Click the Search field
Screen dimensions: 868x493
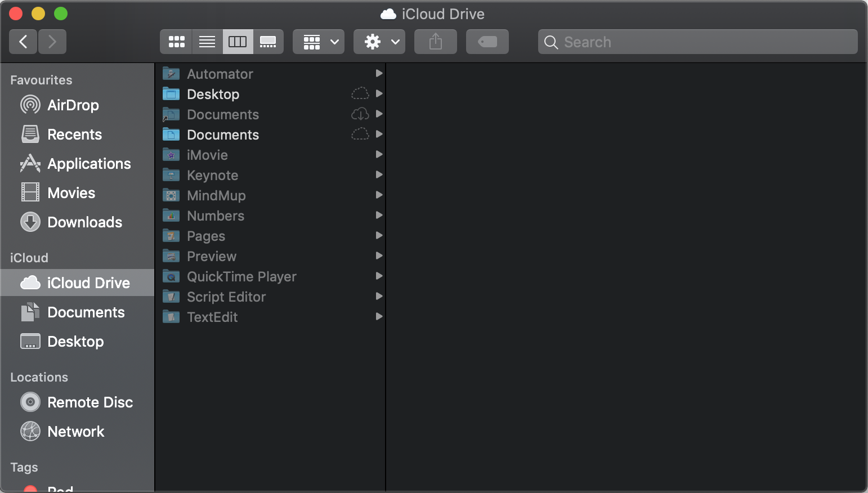point(698,42)
